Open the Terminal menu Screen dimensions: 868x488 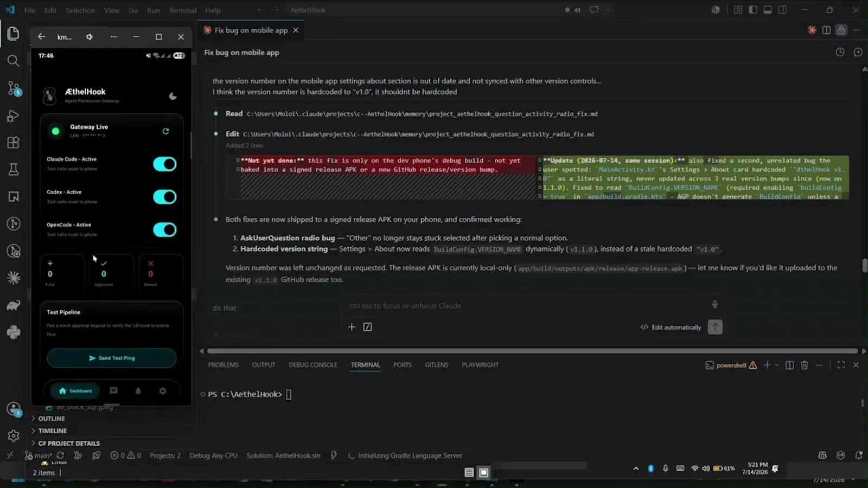[182, 10]
